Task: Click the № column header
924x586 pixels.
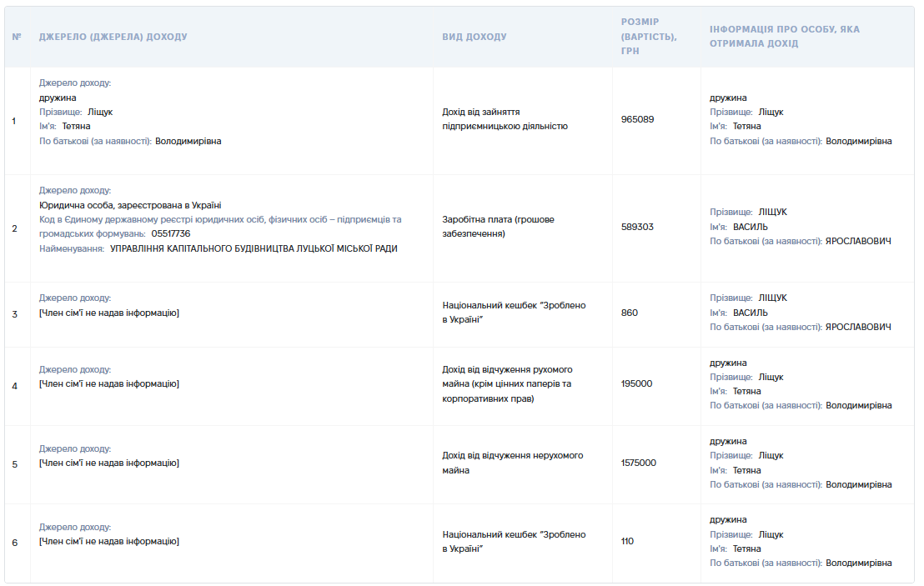Action: (17, 37)
